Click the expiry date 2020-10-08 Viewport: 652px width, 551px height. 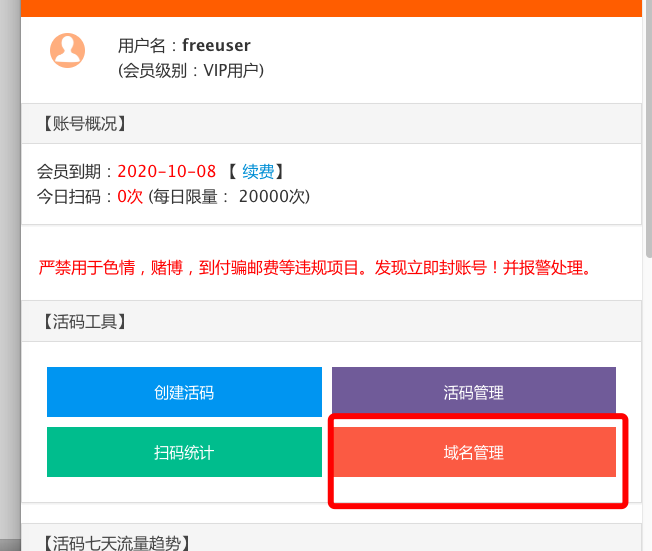(x=167, y=171)
